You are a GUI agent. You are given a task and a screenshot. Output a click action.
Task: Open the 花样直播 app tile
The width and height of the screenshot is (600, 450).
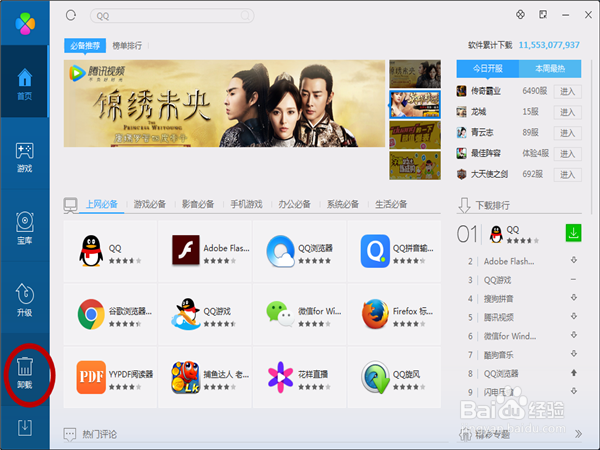click(x=300, y=377)
